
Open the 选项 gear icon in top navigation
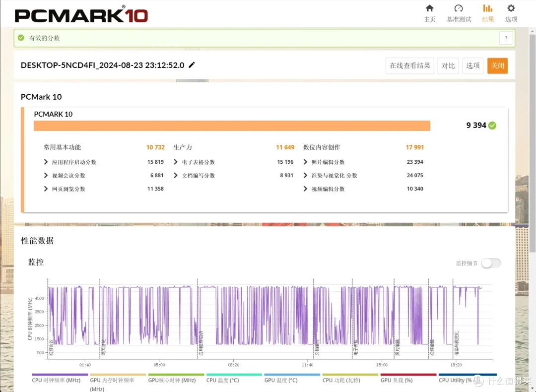click(511, 13)
